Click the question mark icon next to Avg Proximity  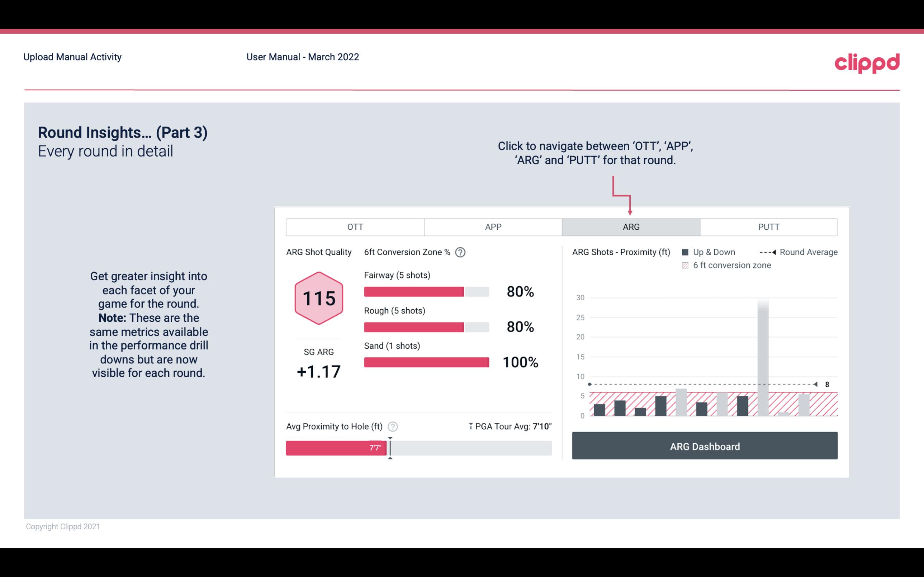[392, 425]
